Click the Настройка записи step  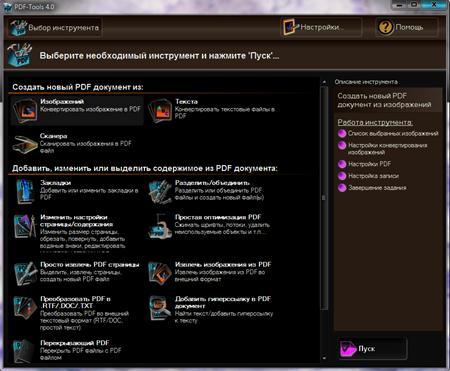point(373,176)
